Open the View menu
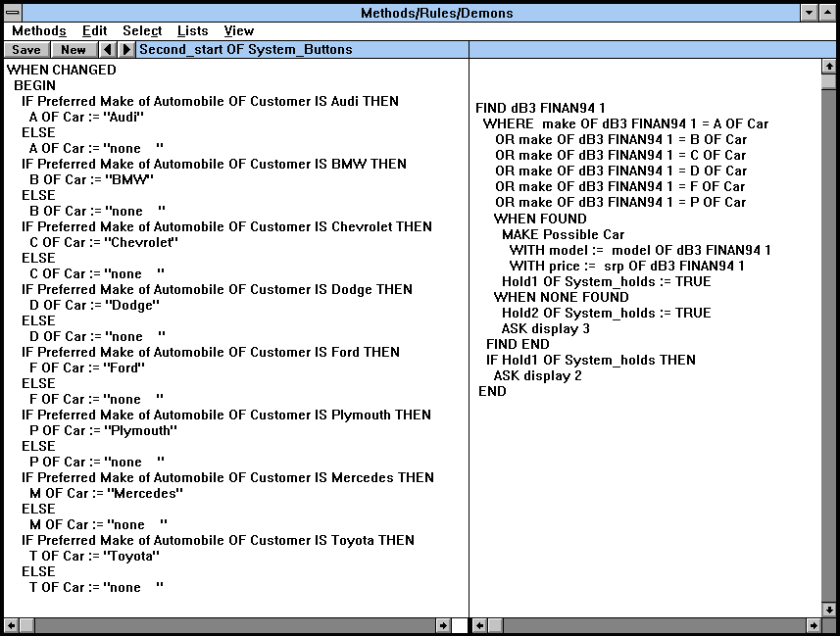Image resolution: width=840 pixels, height=636 pixels. [x=238, y=31]
